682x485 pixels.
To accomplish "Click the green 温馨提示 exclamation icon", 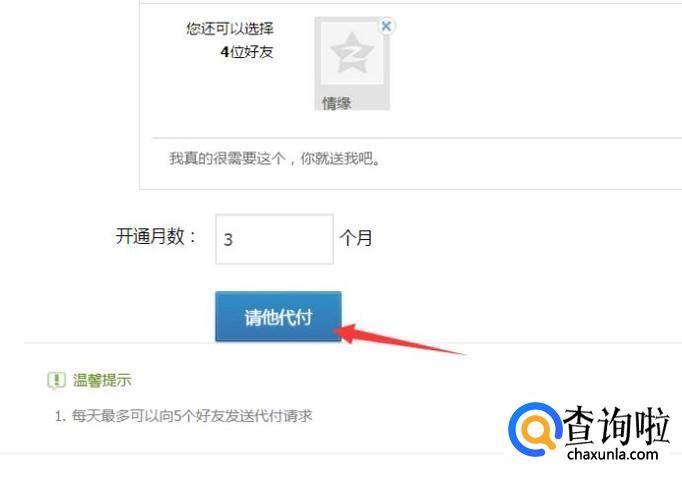I will [x=56, y=381].
